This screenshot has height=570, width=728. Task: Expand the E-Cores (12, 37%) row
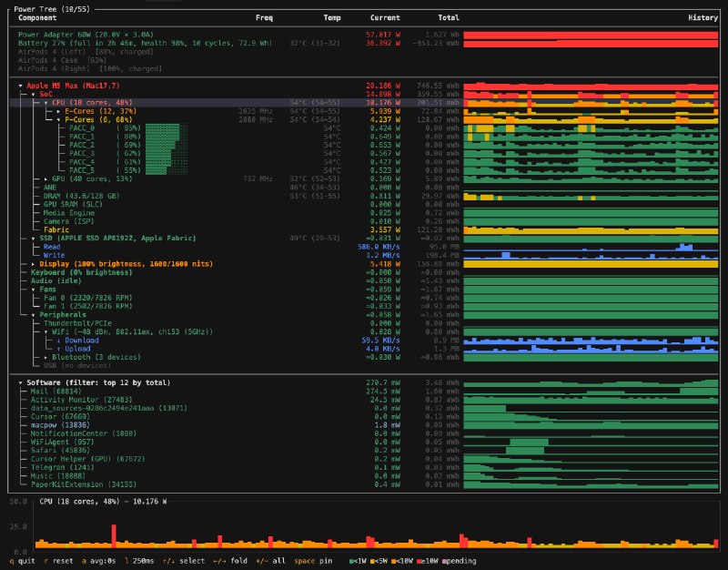[x=58, y=111]
